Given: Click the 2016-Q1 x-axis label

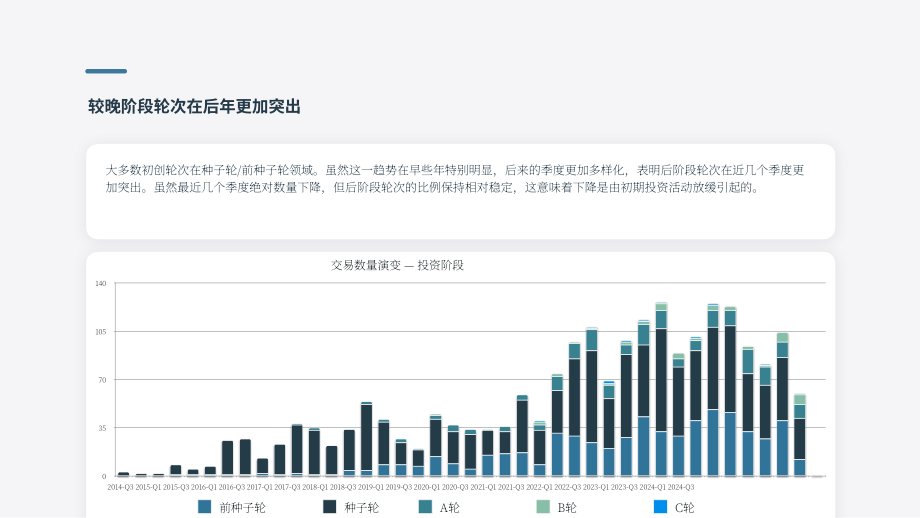Looking at the screenshot, I should [x=204, y=487].
